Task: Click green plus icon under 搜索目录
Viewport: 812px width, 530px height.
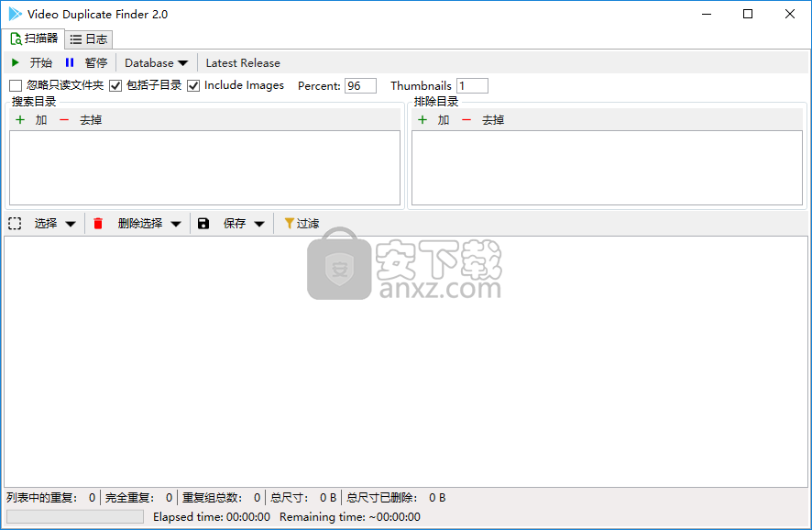Action: tap(20, 120)
